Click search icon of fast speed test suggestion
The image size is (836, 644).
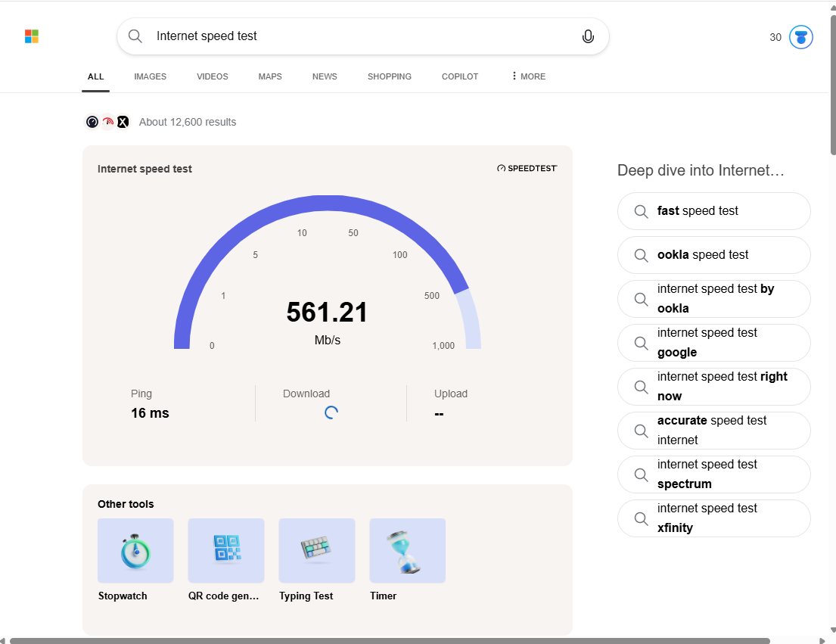(x=641, y=212)
